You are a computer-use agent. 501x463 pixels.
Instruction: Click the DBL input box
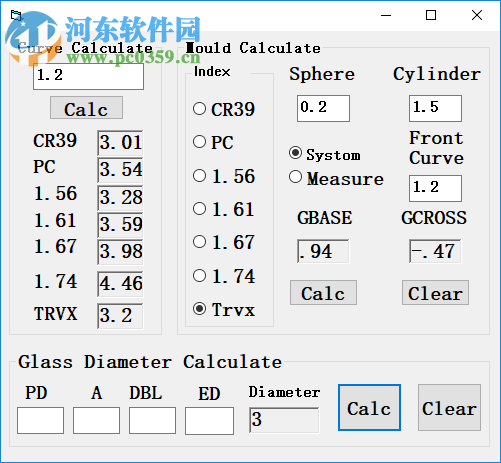pyautogui.click(x=152, y=420)
